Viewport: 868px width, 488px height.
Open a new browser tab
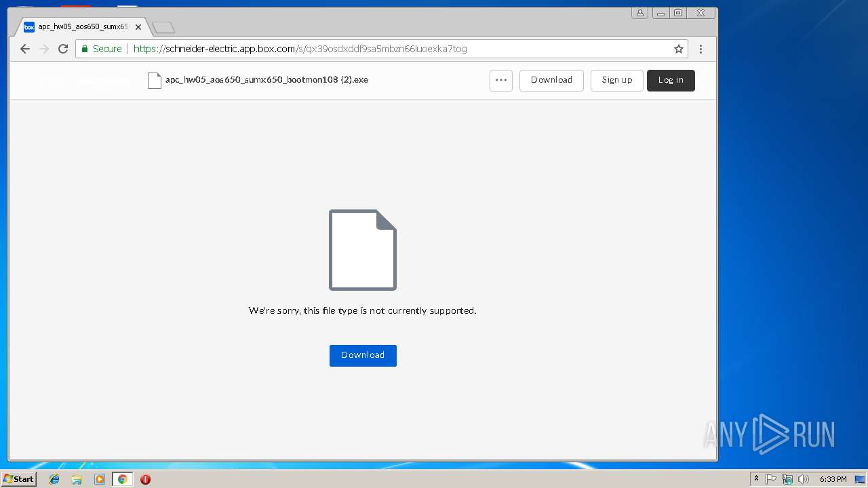(163, 28)
